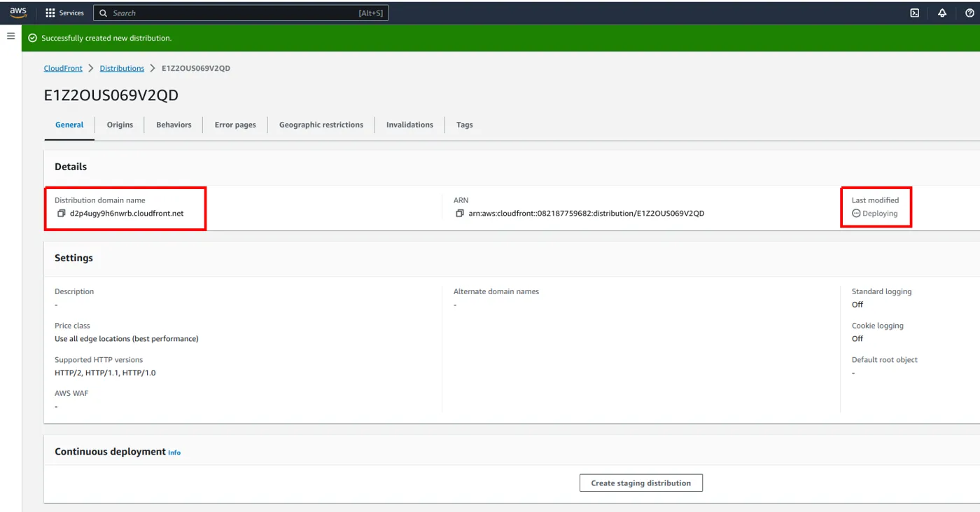The width and height of the screenshot is (980, 512).
Task: Open the AWS console home logo
Action: pos(18,13)
